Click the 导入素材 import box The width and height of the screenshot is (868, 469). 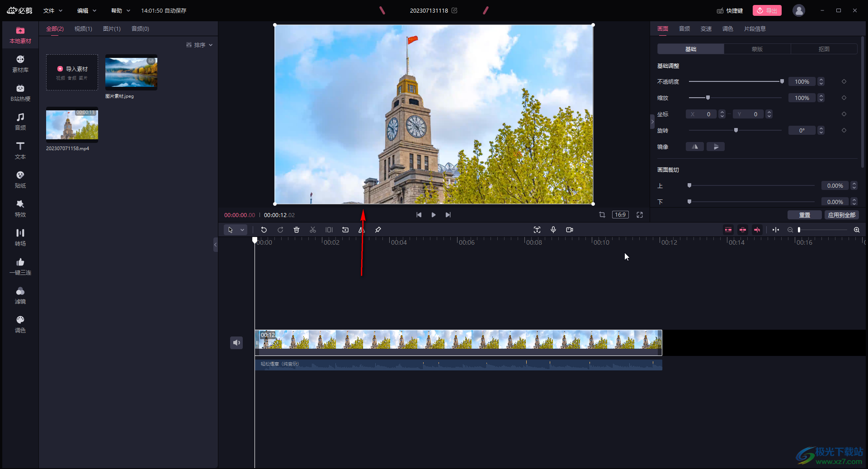point(72,72)
